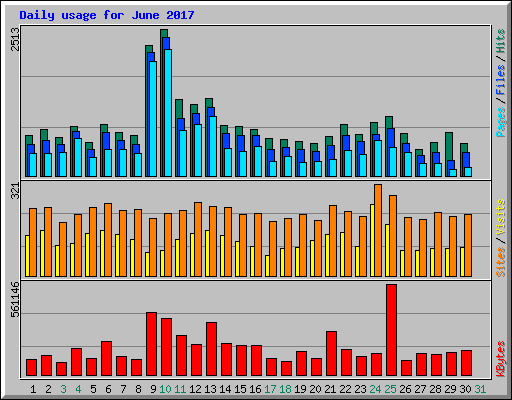Image resolution: width=512 pixels, height=400 pixels.
Task: Click the "Sites" legend label
Action: 501,262
